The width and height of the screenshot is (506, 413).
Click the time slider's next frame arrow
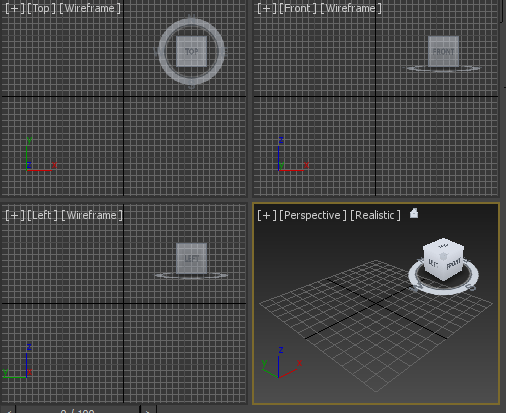pyautogui.click(x=148, y=410)
